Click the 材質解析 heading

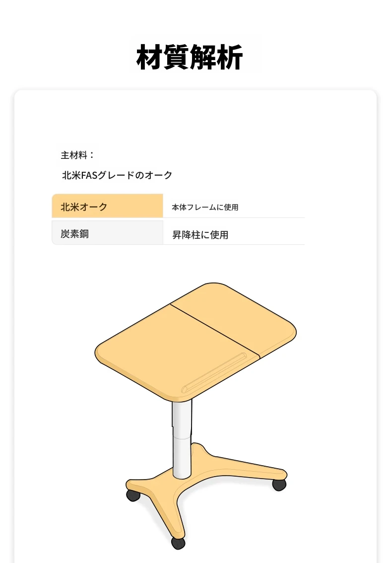(190, 58)
